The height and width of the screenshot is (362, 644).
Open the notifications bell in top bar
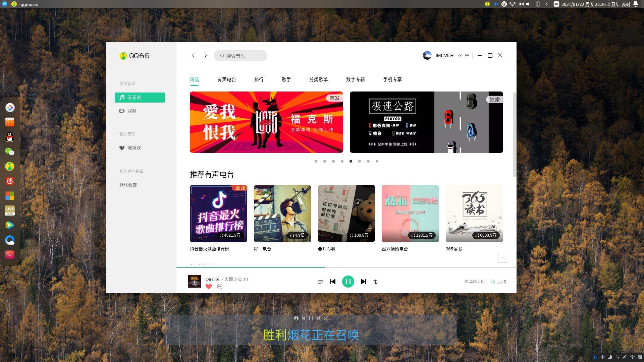[x=636, y=4]
